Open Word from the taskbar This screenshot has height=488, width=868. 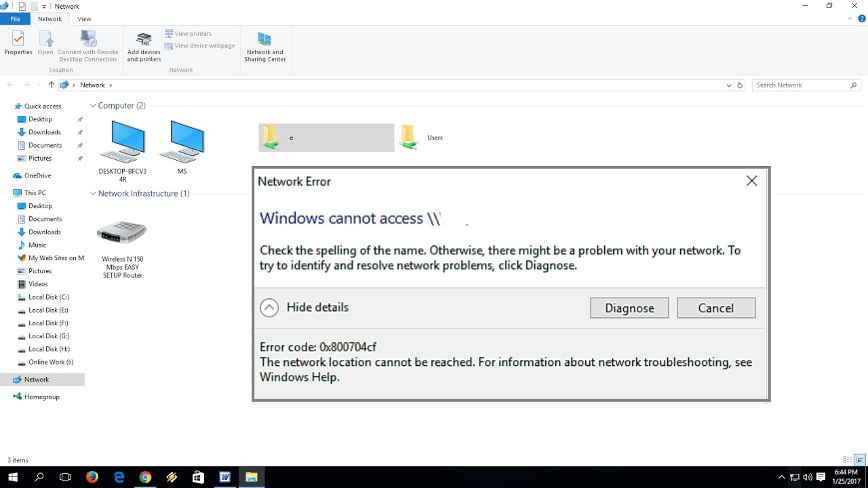(x=224, y=477)
